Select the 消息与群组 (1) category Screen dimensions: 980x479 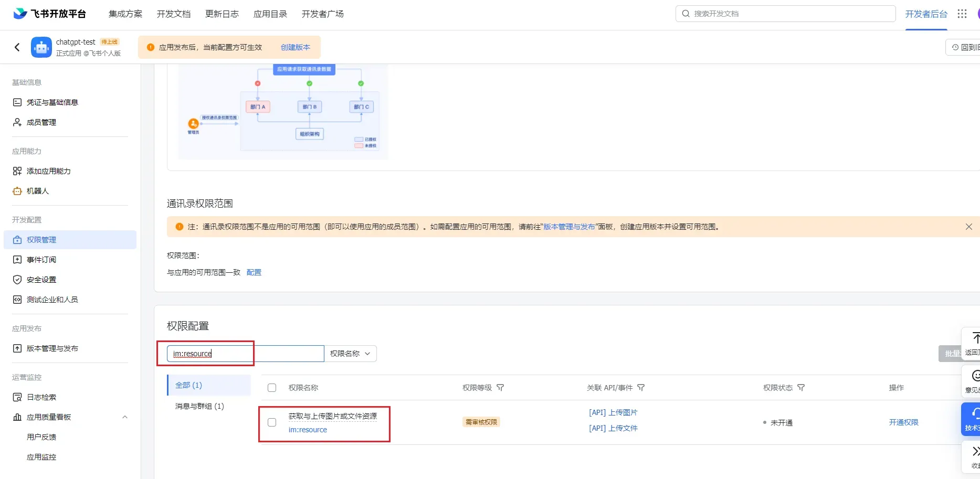click(x=199, y=406)
